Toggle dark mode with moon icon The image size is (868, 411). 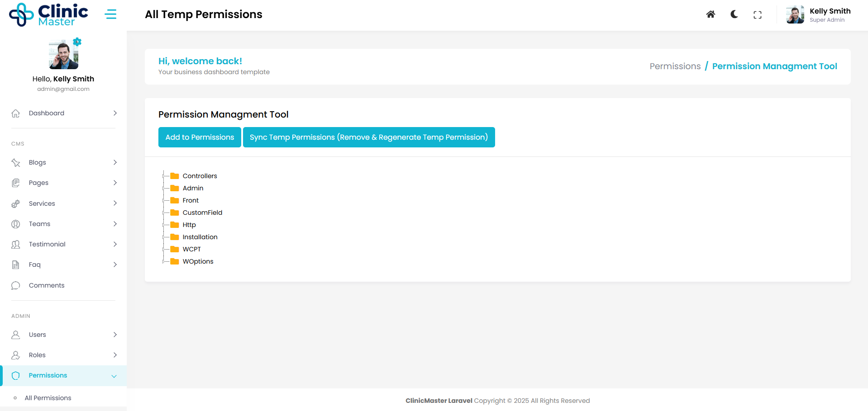click(734, 14)
